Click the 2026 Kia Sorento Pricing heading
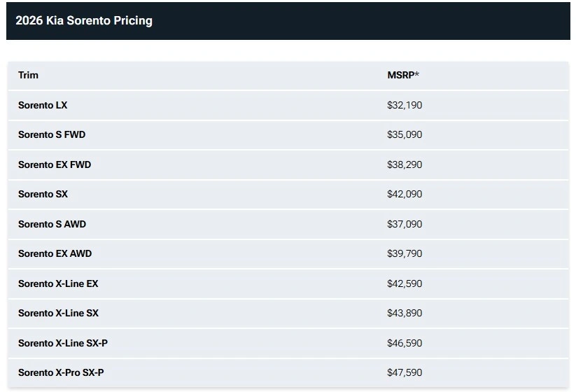576x392 pixels. (84, 20)
